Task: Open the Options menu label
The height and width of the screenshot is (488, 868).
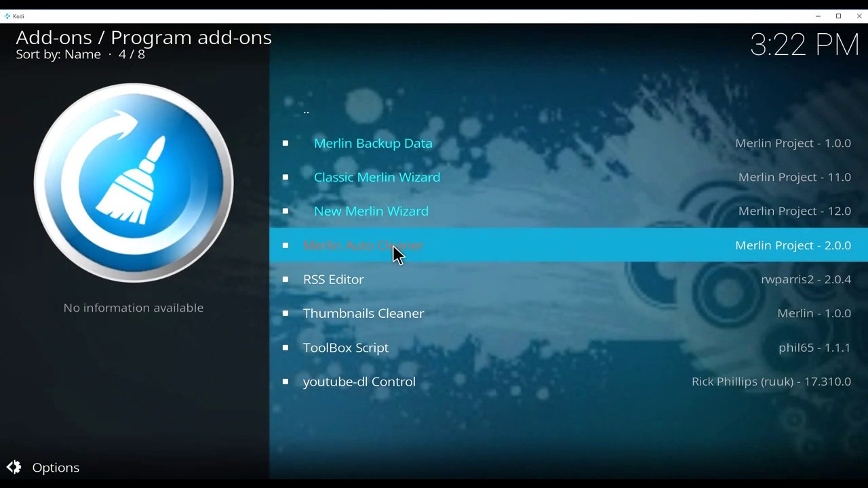Action: point(56,468)
